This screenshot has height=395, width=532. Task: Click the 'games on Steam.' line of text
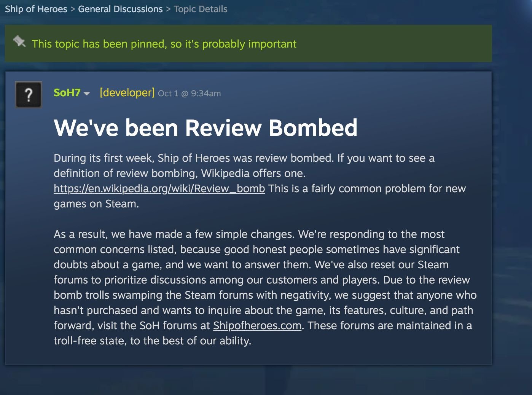tap(96, 204)
